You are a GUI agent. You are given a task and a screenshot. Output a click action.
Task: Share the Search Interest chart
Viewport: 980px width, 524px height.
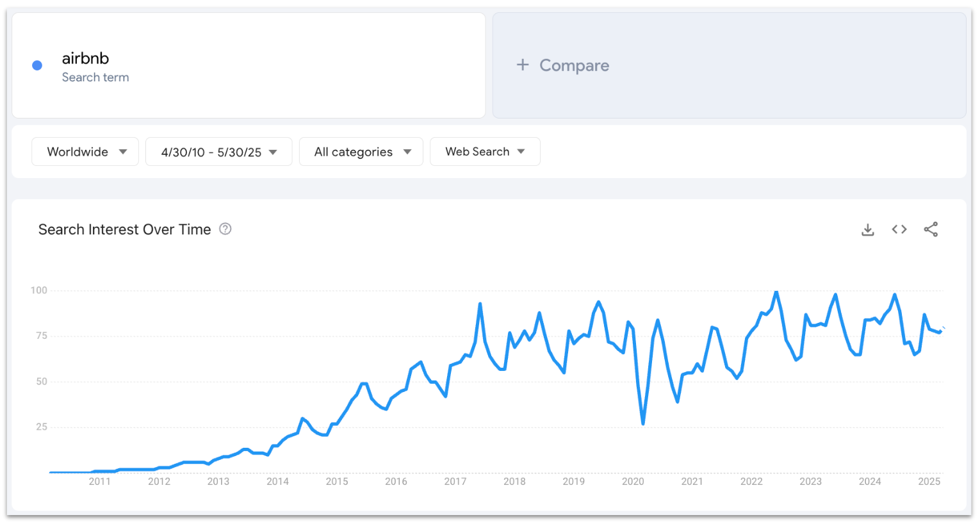click(x=931, y=229)
